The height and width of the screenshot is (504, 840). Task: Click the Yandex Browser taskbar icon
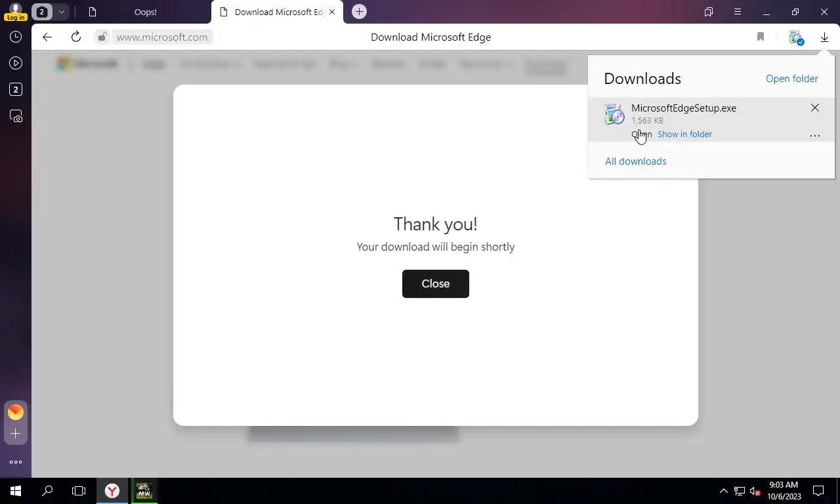(112, 491)
